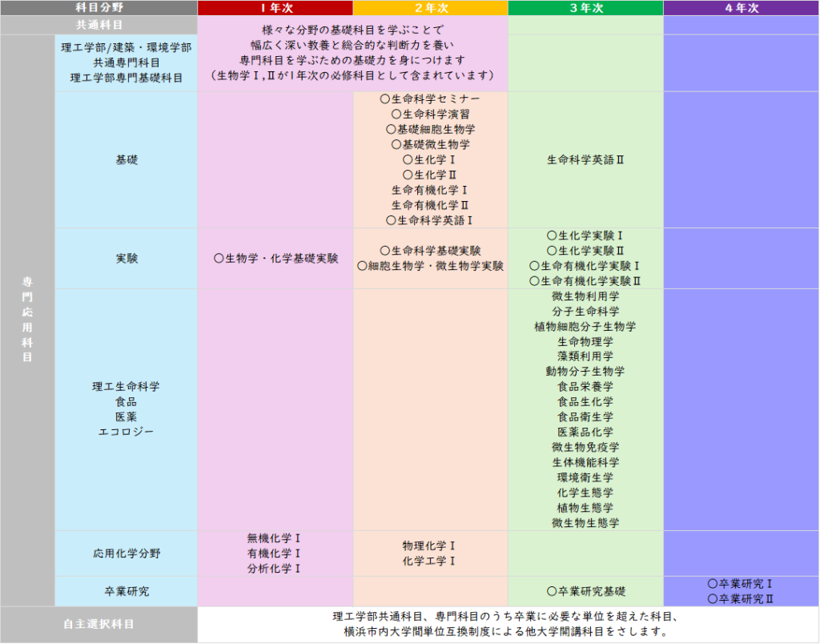This screenshot has height=644, width=820.
Task: Select the purple 4年次 column header
Action: pyautogui.click(x=742, y=8)
